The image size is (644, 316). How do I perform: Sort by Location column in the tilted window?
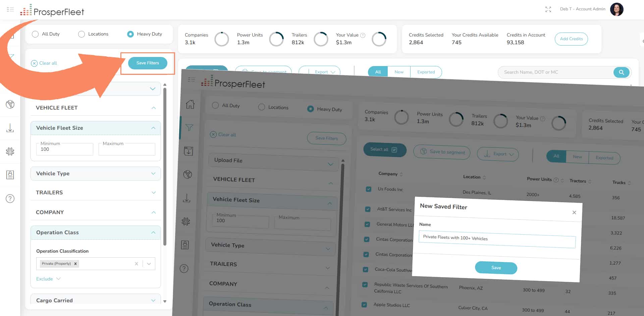tap(484, 177)
